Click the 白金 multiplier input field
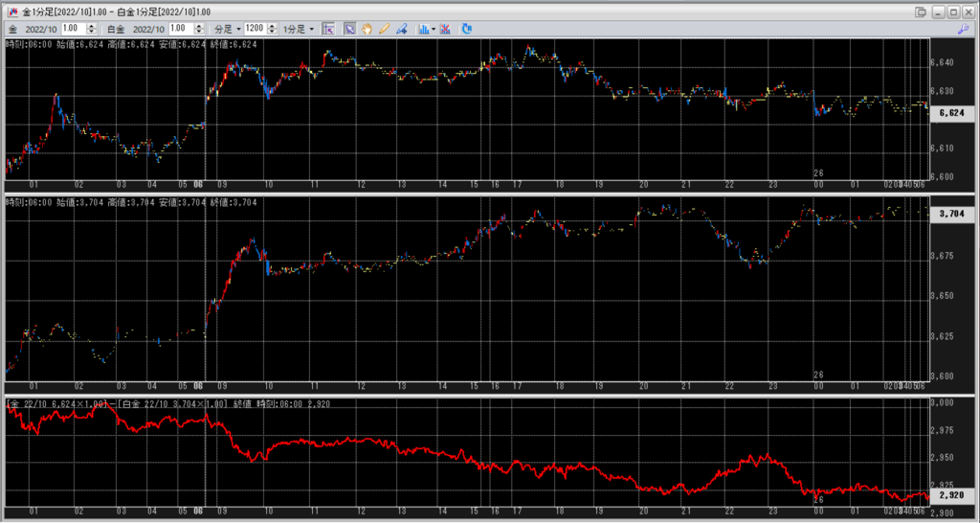 [x=181, y=29]
